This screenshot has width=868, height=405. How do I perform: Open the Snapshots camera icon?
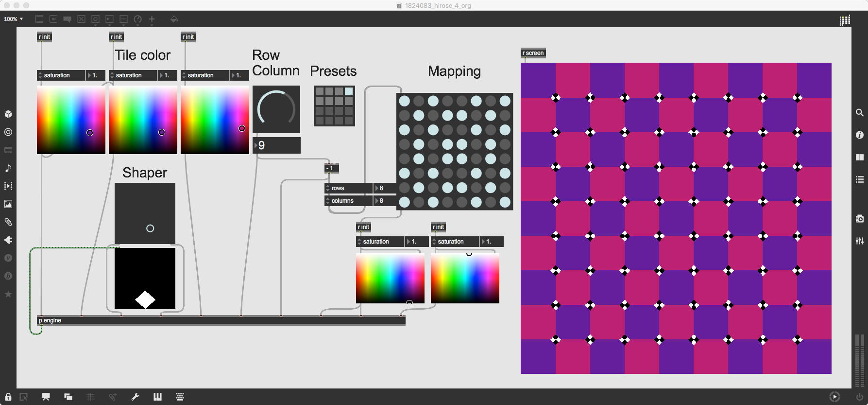point(859,218)
